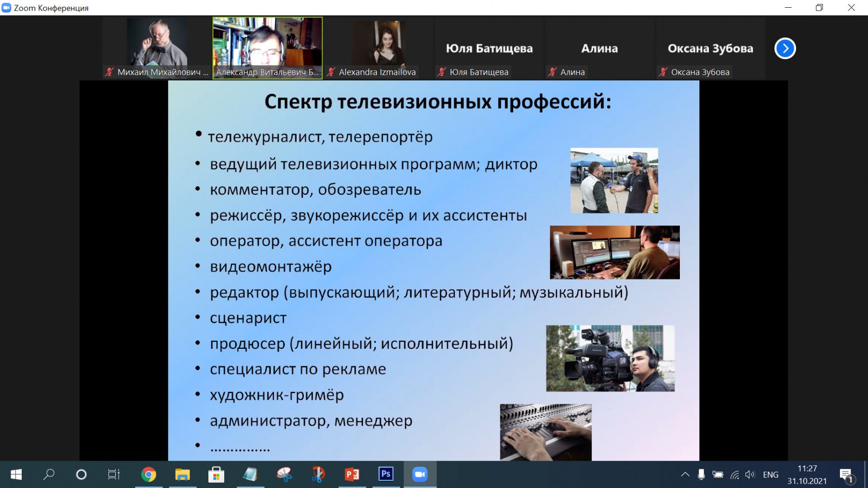Viewport: 868px width, 488px height.
Task: Open battery status in tray
Action: (x=718, y=475)
